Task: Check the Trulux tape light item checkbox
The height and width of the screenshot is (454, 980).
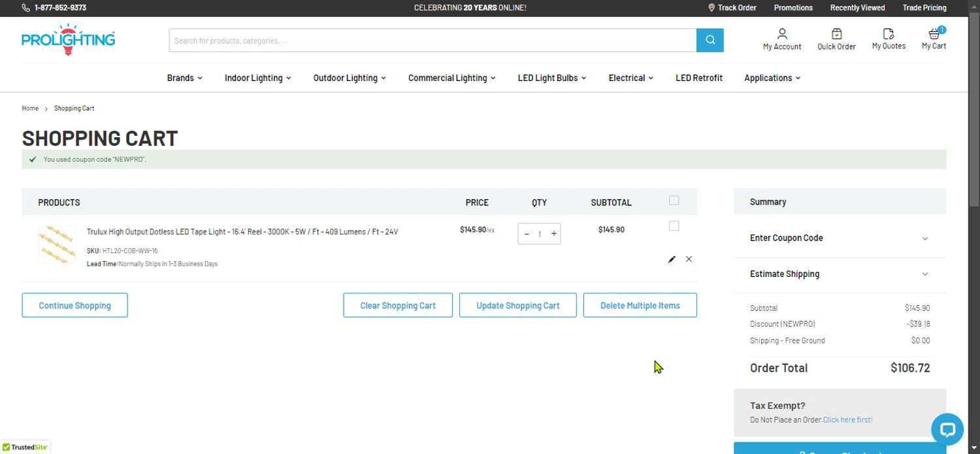Action: [x=674, y=226]
